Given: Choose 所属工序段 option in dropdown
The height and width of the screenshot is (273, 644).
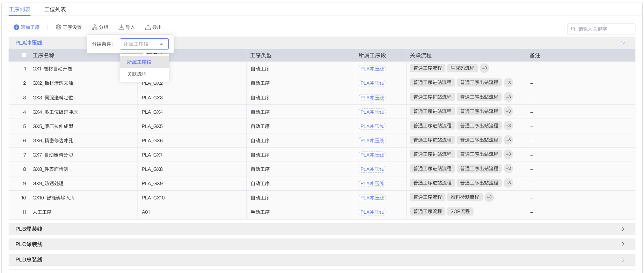Looking at the screenshot, I should pyautogui.click(x=139, y=62).
